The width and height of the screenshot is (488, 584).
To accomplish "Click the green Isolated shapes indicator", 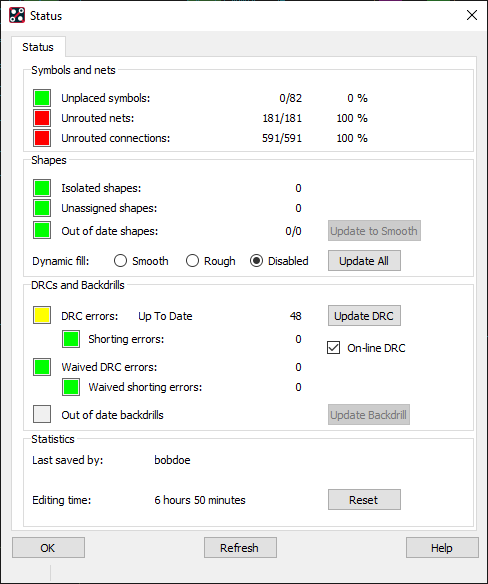I will click(x=42, y=188).
